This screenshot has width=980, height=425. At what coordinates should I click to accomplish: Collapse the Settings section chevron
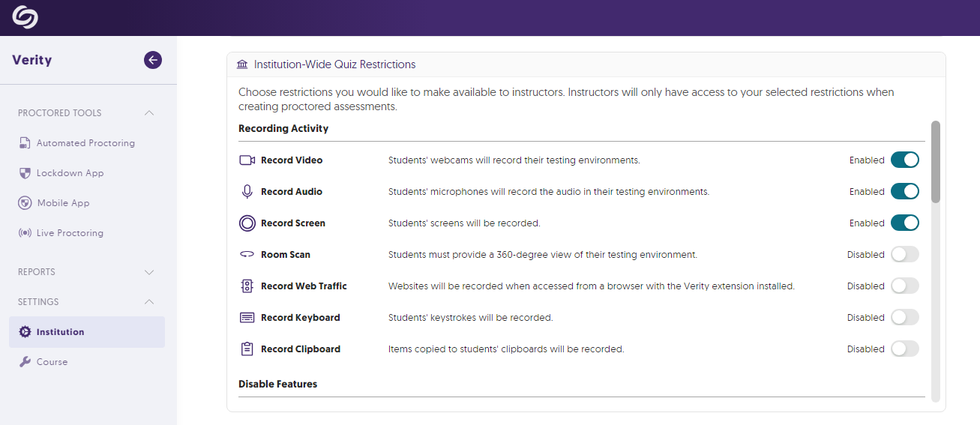click(149, 302)
